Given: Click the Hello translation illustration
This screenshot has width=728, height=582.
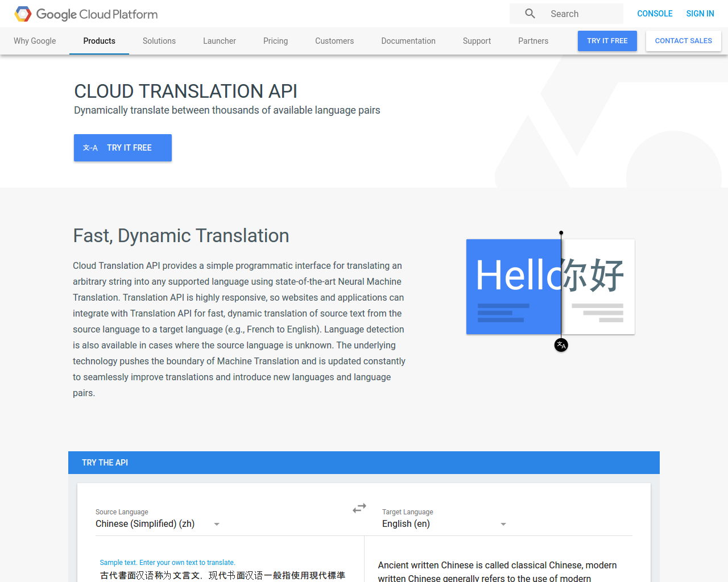Looking at the screenshot, I should [551, 286].
